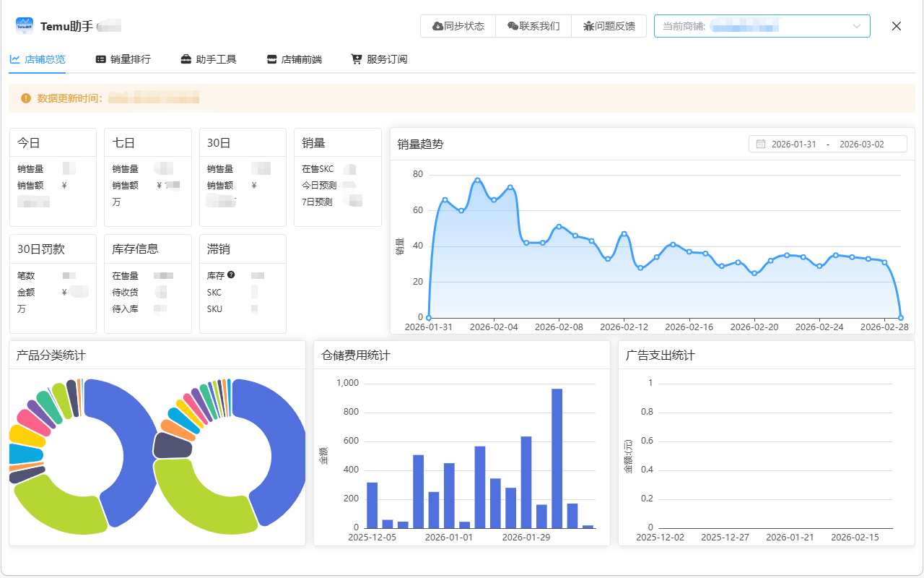
Task: Click the Temu助手 app logo icon
Action: point(25,26)
